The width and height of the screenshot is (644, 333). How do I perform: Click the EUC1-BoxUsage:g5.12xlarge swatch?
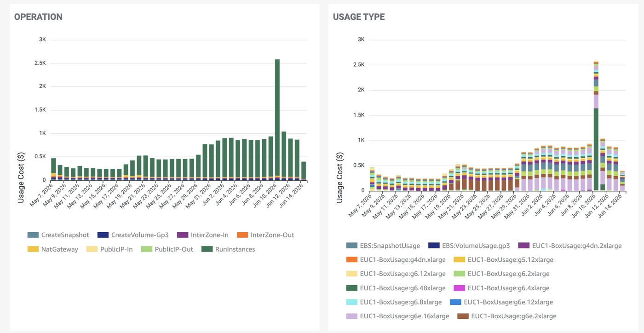pos(460,260)
